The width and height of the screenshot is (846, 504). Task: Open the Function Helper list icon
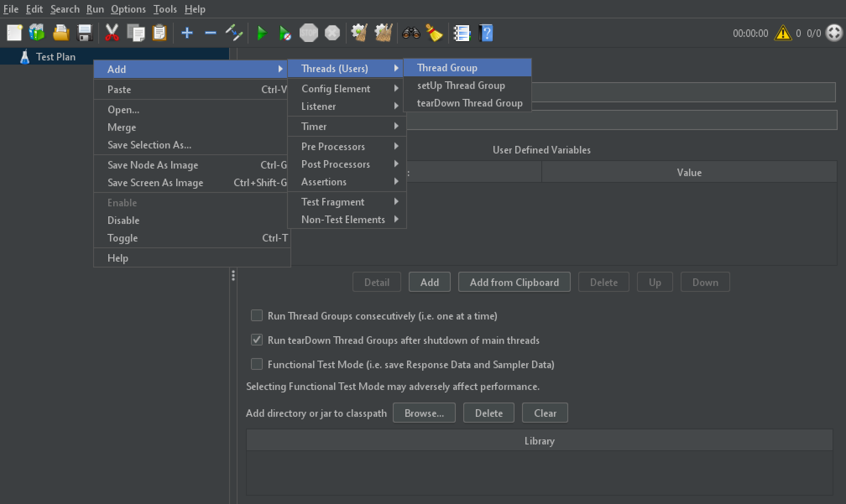pyautogui.click(x=462, y=33)
